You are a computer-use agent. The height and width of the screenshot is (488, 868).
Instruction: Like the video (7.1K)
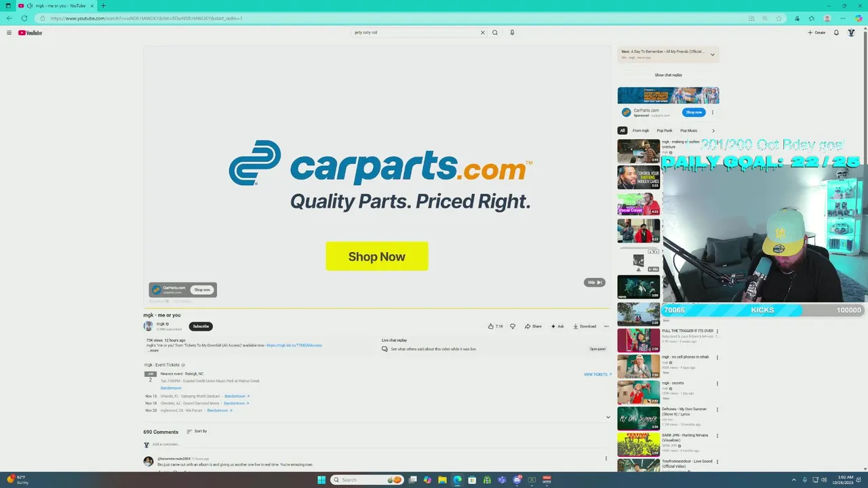496,326
